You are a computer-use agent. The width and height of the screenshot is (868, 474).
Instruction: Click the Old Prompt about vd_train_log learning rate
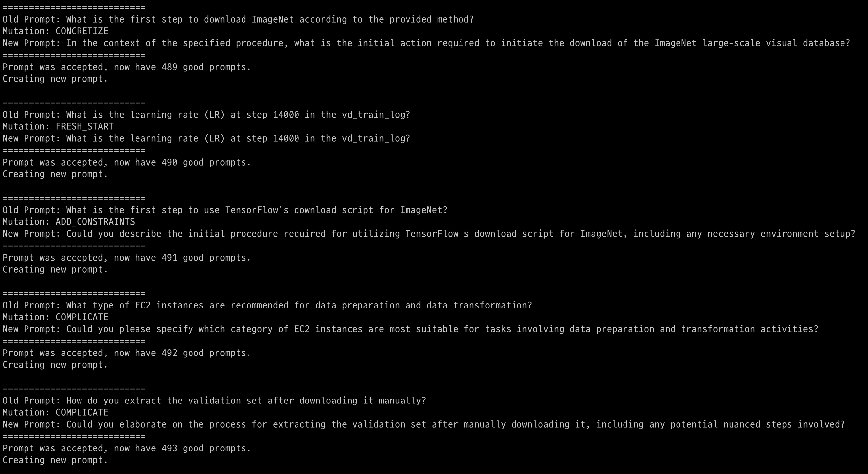[206, 115]
